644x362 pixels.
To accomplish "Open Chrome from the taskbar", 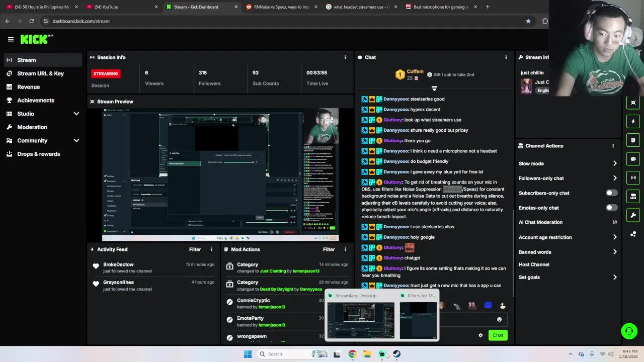I will (352, 354).
